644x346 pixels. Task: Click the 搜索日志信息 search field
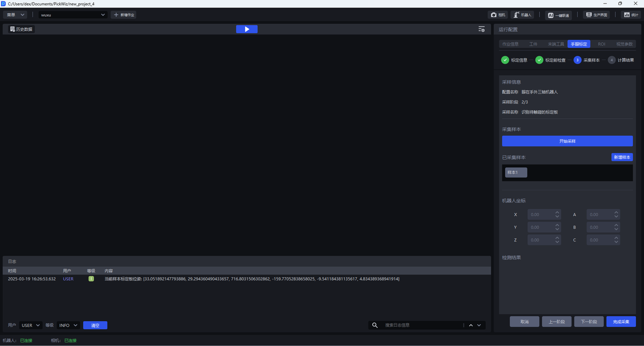423,325
